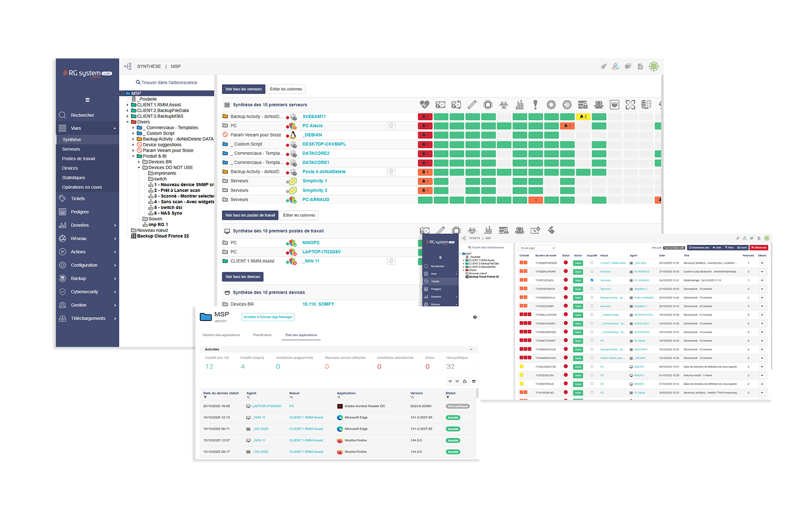Click the rocket icon in the top toolbar
Image resolution: width=812 pixels, height=508 pixels.
tap(604, 66)
